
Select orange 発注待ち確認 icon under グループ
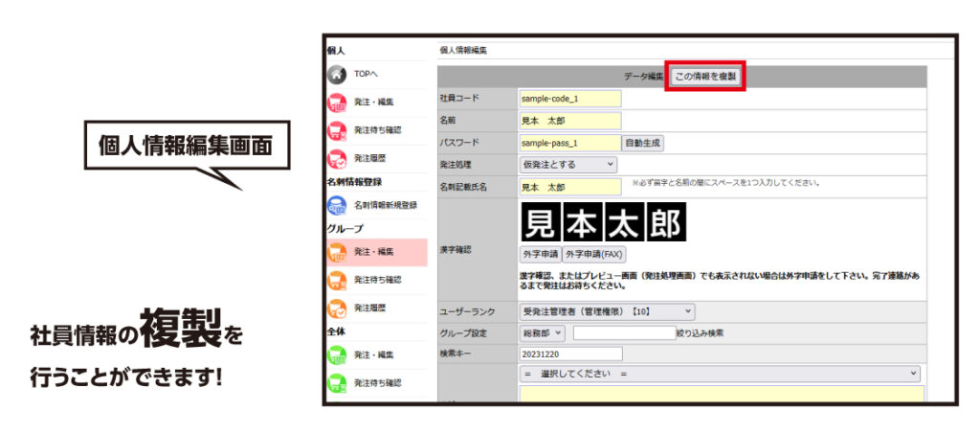[x=337, y=281]
